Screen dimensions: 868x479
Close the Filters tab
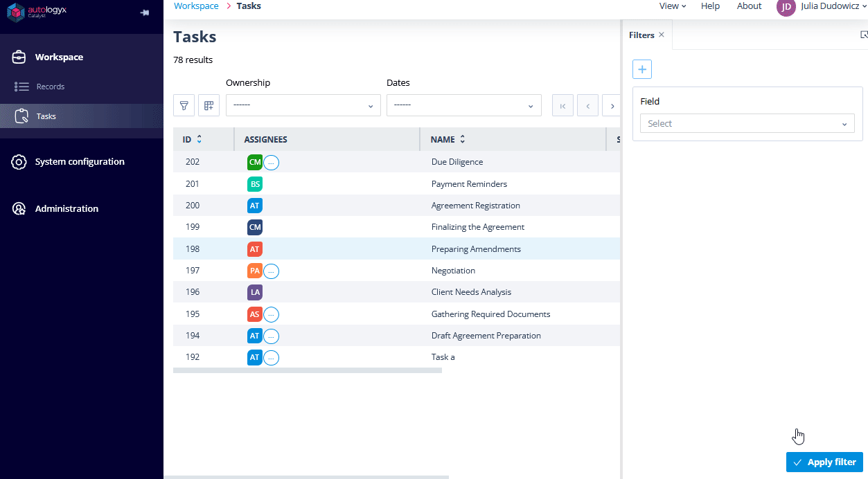pyautogui.click(x=662, y=35)
